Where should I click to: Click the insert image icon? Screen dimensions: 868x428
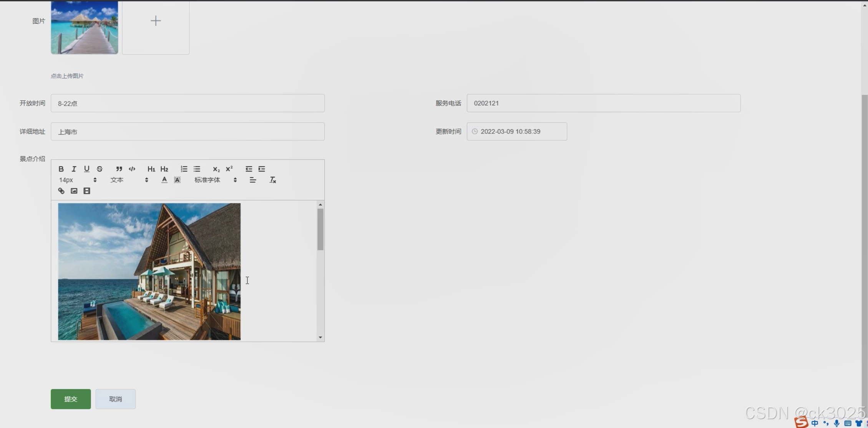coord(74,191)
